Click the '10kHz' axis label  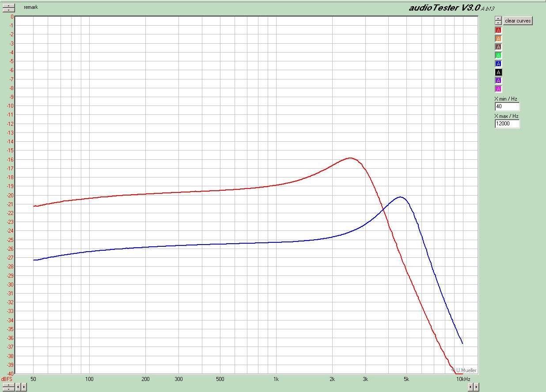click(x=463, y=379)
